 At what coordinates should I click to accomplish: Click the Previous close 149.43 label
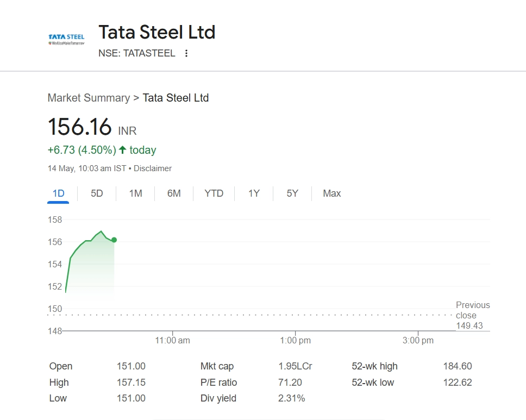[x=472, y=316]
